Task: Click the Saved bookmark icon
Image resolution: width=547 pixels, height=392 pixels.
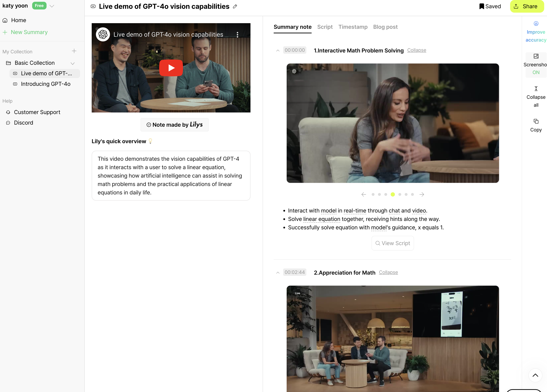Action: tap(482, 6)
